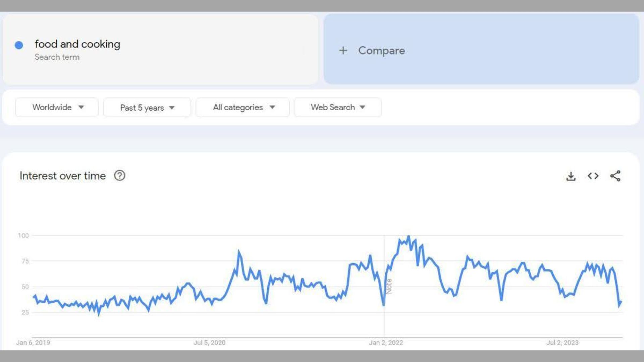Viewport: 644px width, 362px height.
Task: Click the Search term subtitle text
Action: click(x=57, y=57)
